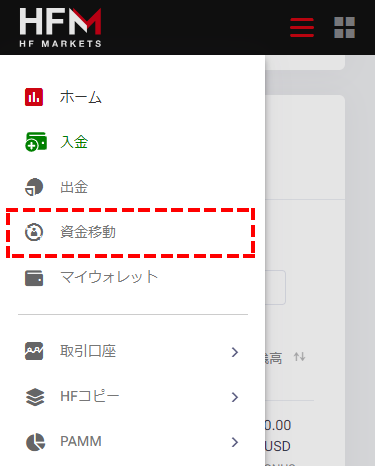Expand the PAMM chevron arrow
Viewport: 375px width, 466px height.
tap(235, 442)
